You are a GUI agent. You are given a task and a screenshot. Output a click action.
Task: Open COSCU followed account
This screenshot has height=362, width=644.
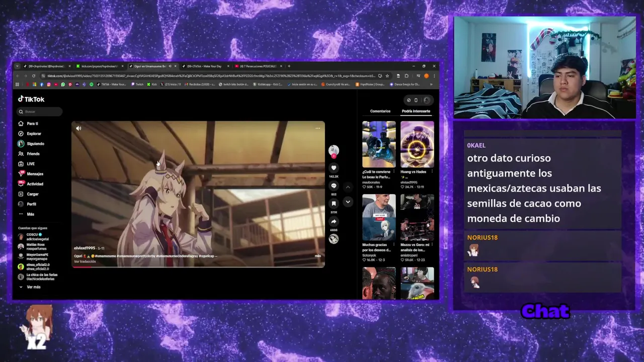pos(34,237)
